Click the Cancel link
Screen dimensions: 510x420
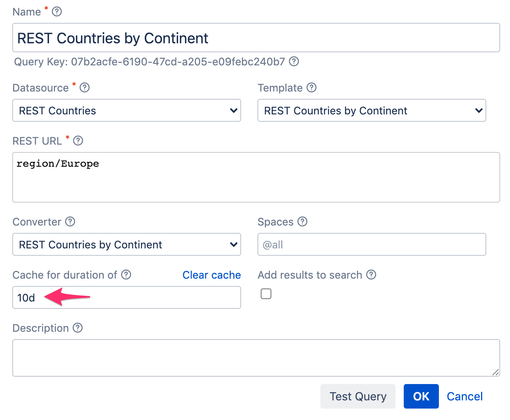tap(465, 396)
